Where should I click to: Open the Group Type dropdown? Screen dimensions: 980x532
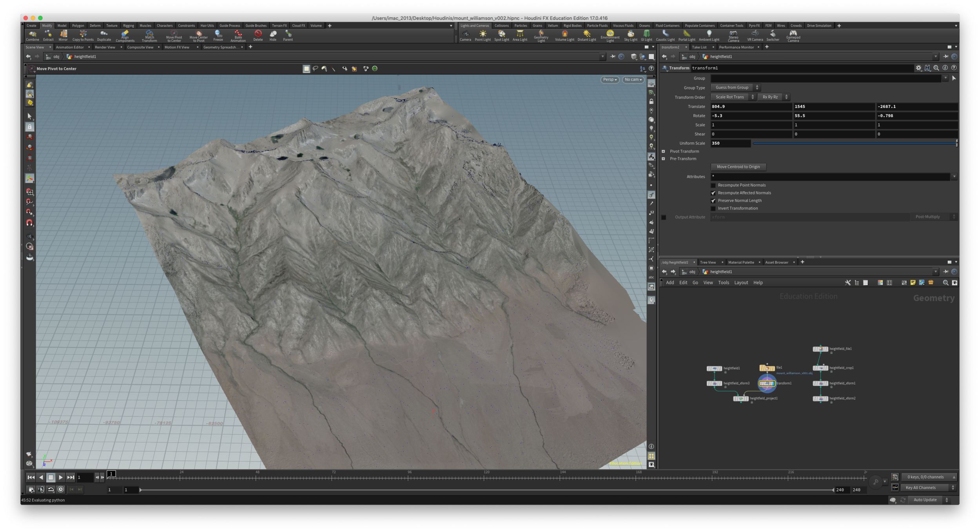[736, 87]
